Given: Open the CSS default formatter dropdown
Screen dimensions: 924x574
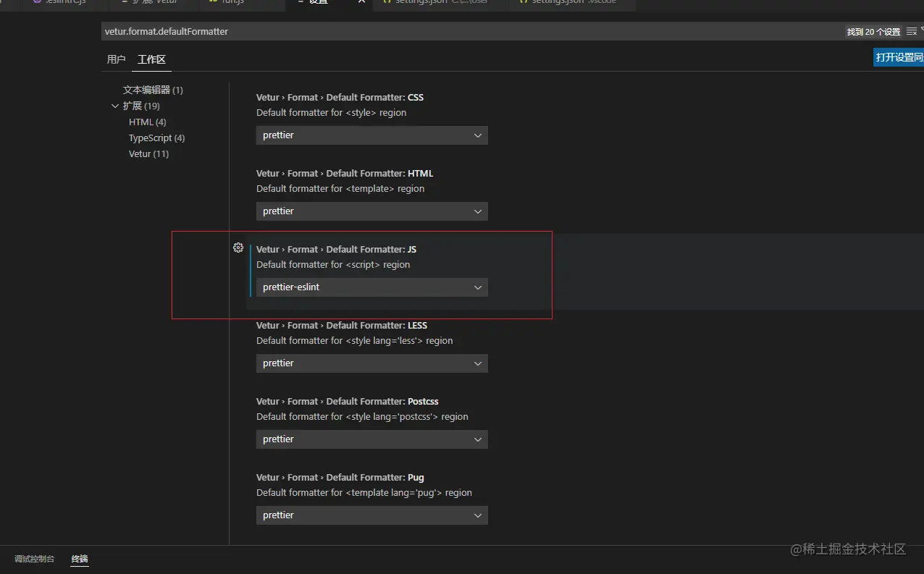Looking at the screenshot, I should [x=371, y=135].
